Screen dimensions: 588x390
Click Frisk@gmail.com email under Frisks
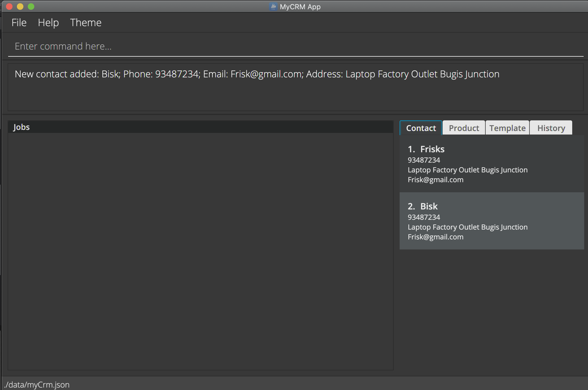coord(436,180)
